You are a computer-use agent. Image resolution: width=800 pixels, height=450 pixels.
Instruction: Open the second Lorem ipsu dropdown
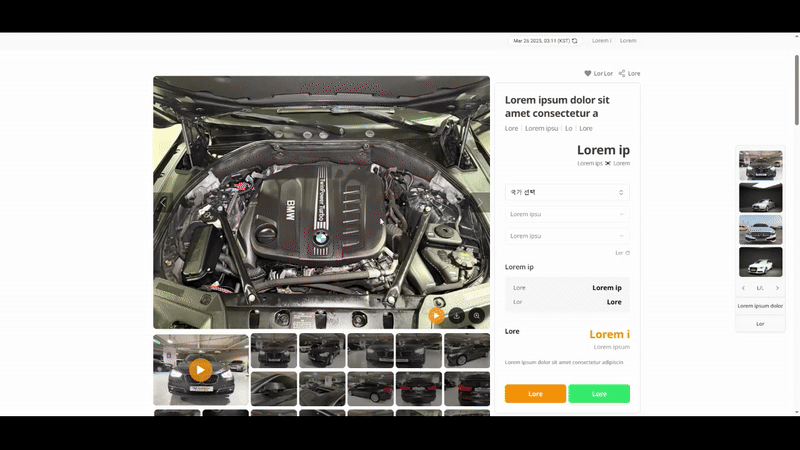pyautogui.click(x=567, y=236)
